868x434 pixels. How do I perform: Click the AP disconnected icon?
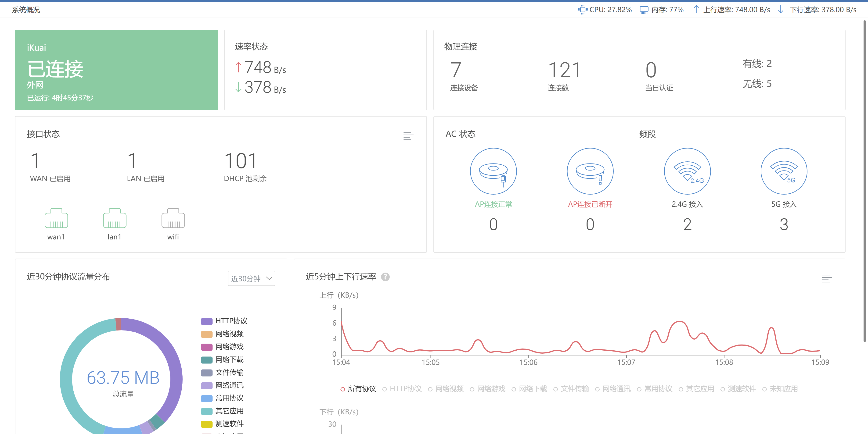pos(590,171)
